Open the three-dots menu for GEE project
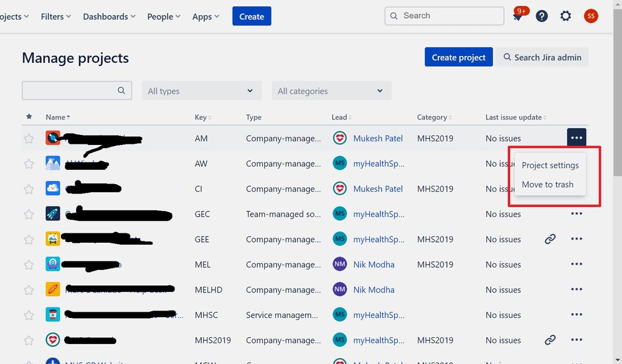 (x=577, y=239)
